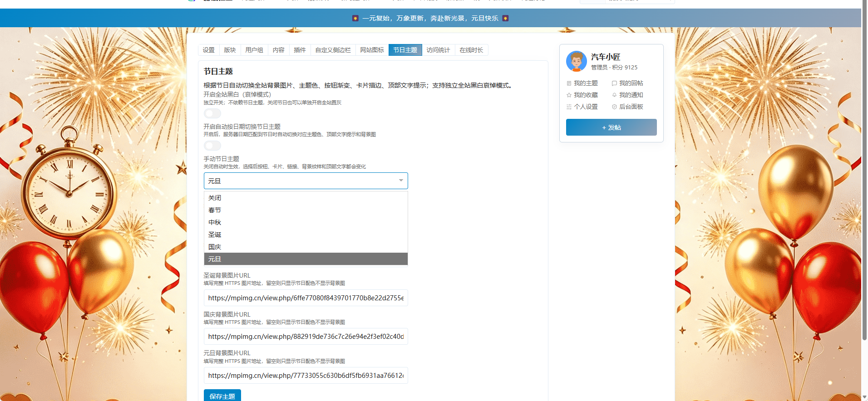This screenshot has width=868, height=401.
Task: Switch to the 插件 tab
Action: pos(300,50)
